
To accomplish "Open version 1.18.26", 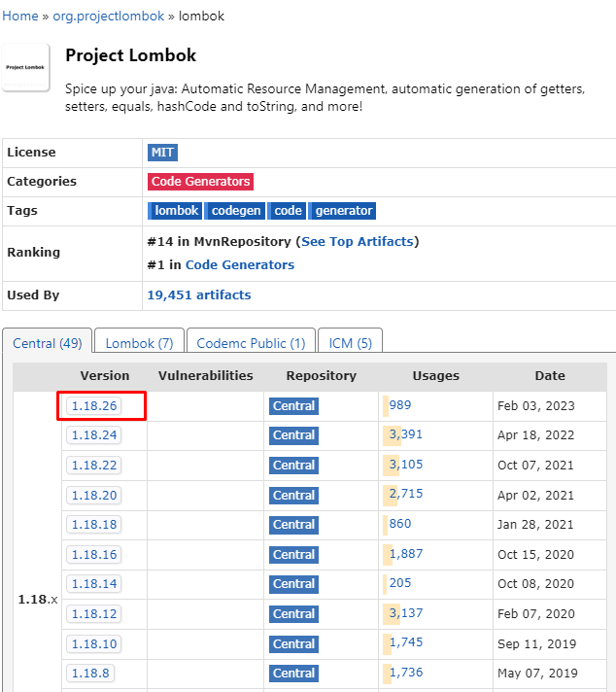I will tap(94, 406).
